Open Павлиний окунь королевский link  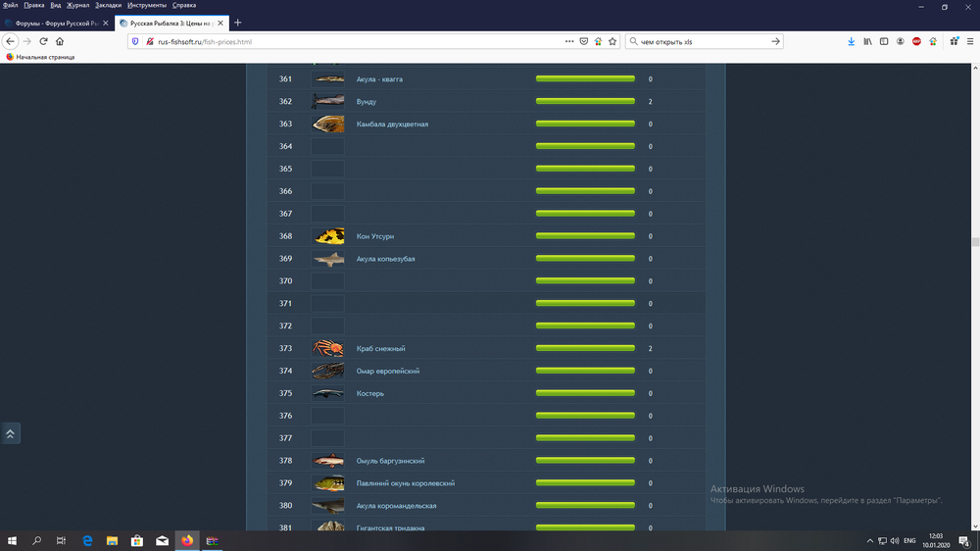point(405,483)
